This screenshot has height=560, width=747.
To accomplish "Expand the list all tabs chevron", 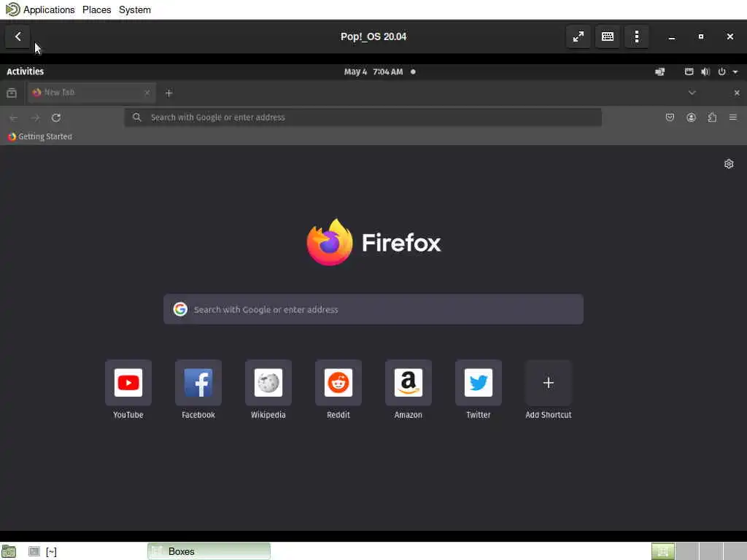I will click(x=692, y=93).
